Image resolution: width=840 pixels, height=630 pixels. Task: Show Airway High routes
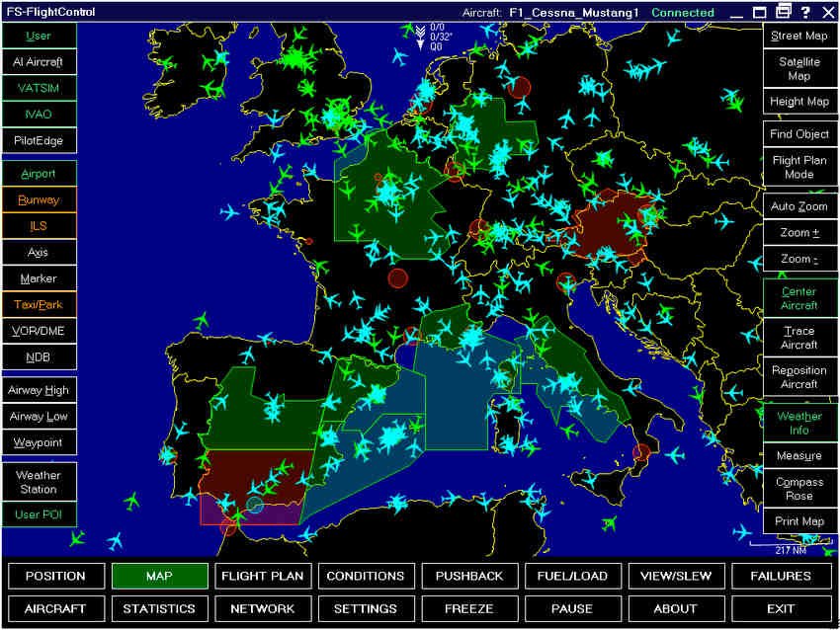(x=39, y=389)
